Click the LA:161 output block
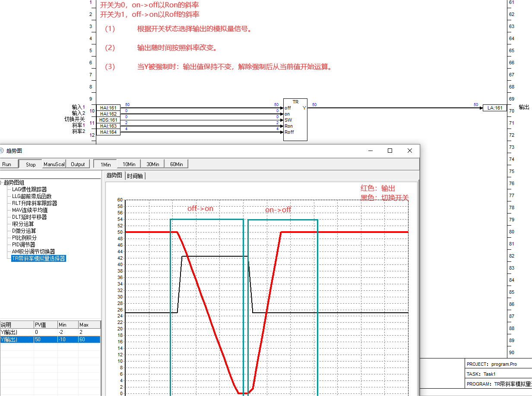This screenshot has height=396, width=532. point(494,108)
